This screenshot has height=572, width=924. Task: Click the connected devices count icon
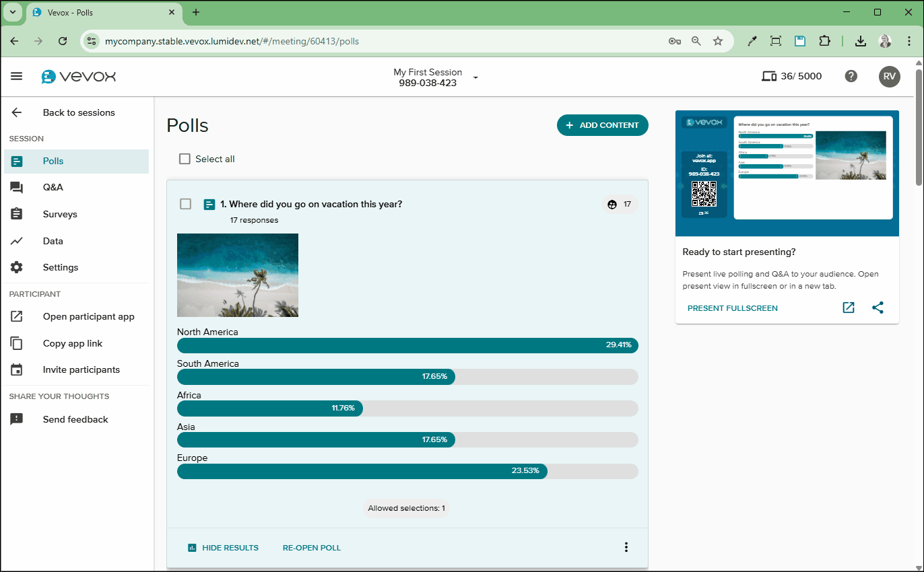click(x=769, y=76)
